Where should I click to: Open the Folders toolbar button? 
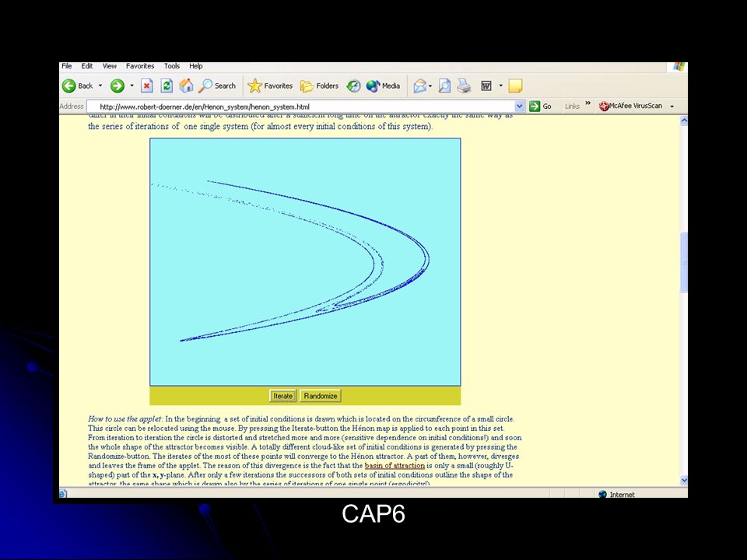coord(319,86)
